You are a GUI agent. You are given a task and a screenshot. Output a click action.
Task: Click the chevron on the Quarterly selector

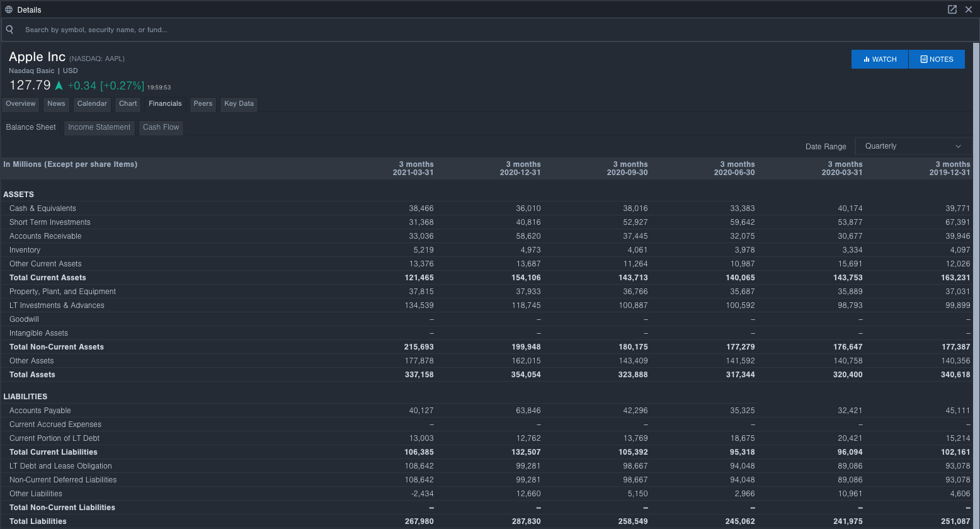coord(959,145)
